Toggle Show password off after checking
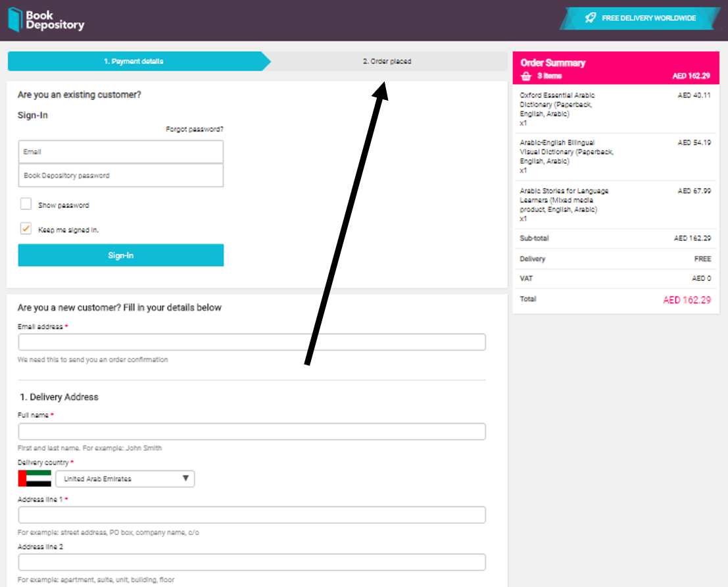This screenshot has height=587, width=728. click(x=26, y=204)
